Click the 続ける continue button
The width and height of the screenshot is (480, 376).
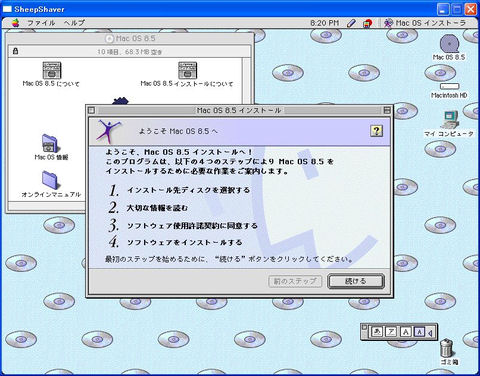pos(356,281)
